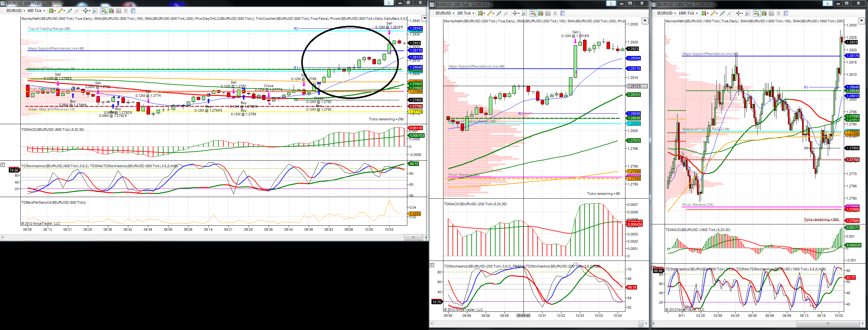The image size is (868, 330).
Task: Open 600 Tick interval dropdown
Action: pyautogui.click(x=36, y=11)
